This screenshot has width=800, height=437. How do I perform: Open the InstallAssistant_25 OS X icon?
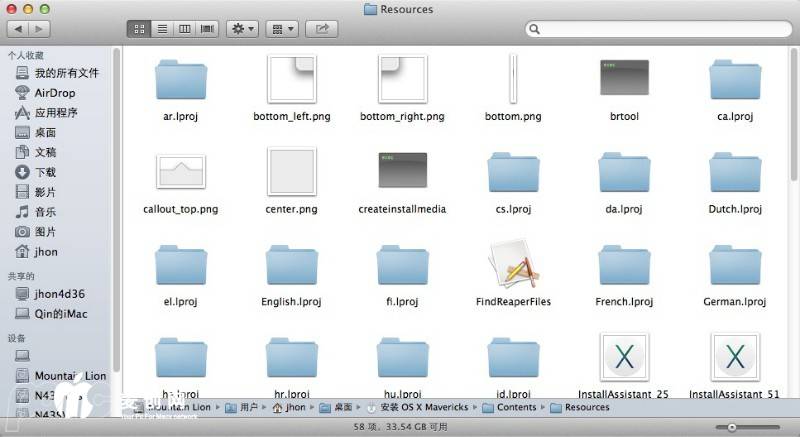click(x=624, y=357)
